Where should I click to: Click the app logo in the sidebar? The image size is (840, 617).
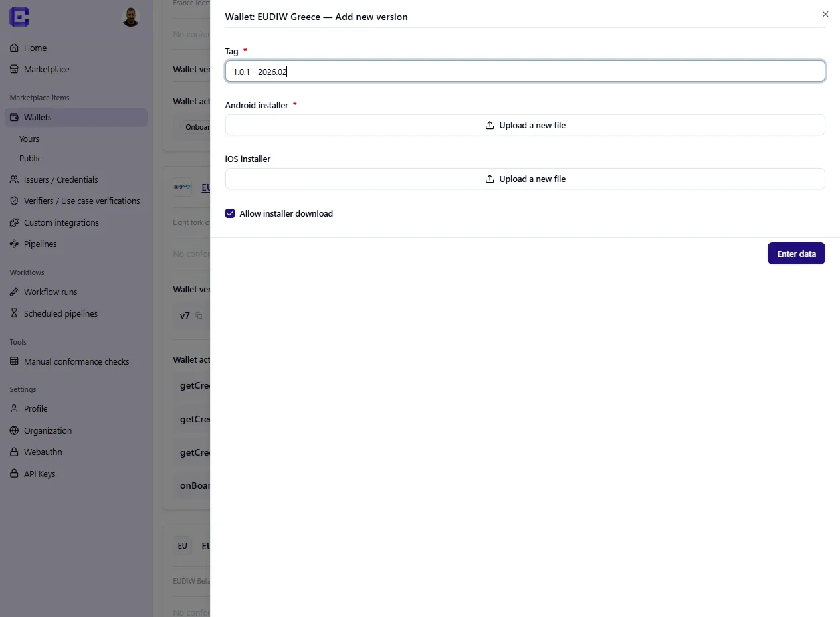tap(19, 17)
